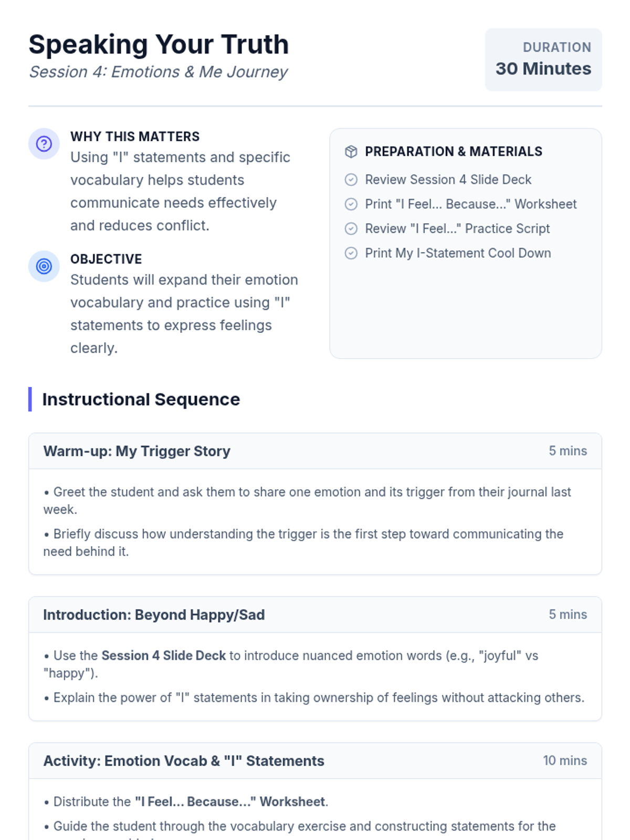Click the Session 4: Emotions & Me Journey subtitle
Image resolution: width=630 pixels, height=840 pixels.
pyautogui.click(x=158, y=72)
